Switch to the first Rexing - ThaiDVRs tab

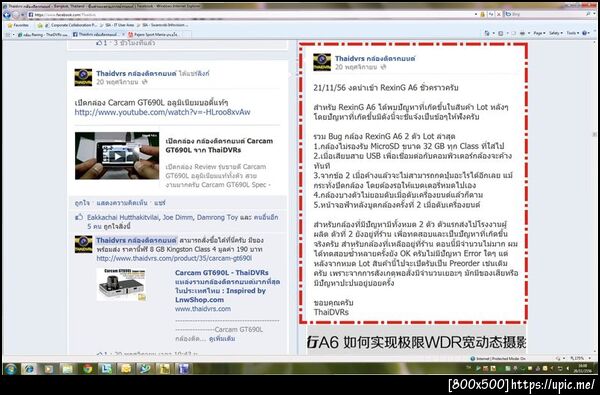tap(42, 34)
